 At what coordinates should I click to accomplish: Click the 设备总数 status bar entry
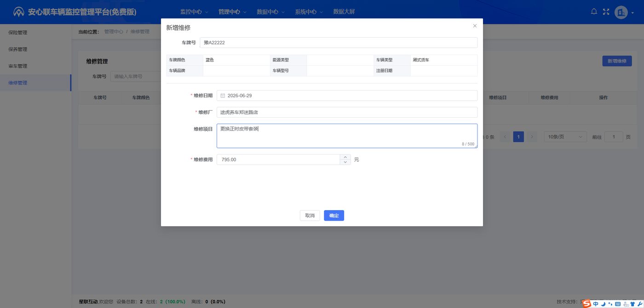click(130, 302)
